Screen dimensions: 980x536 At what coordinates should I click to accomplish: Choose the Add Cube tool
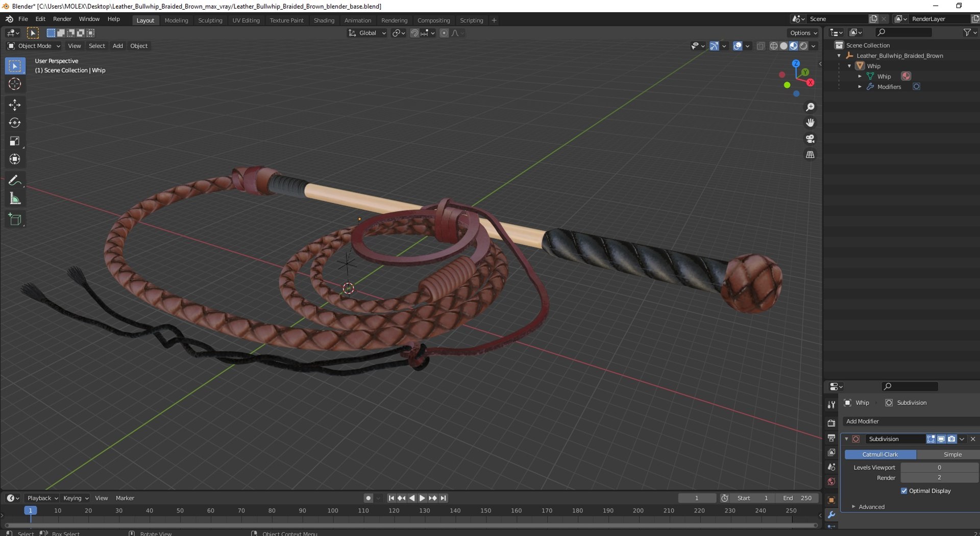pyautogui.click(x=15, y=220)
